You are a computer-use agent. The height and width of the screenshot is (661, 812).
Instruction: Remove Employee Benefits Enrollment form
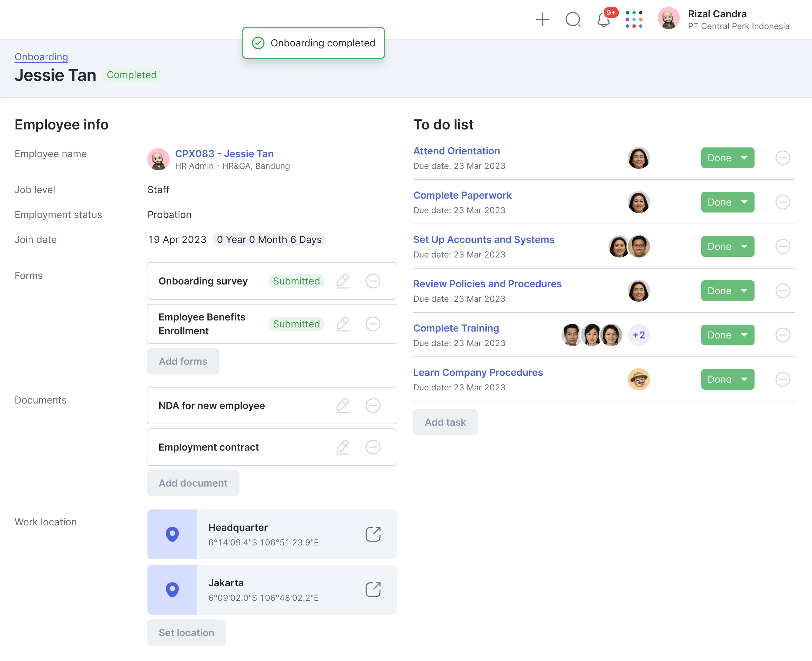(373, 324)
